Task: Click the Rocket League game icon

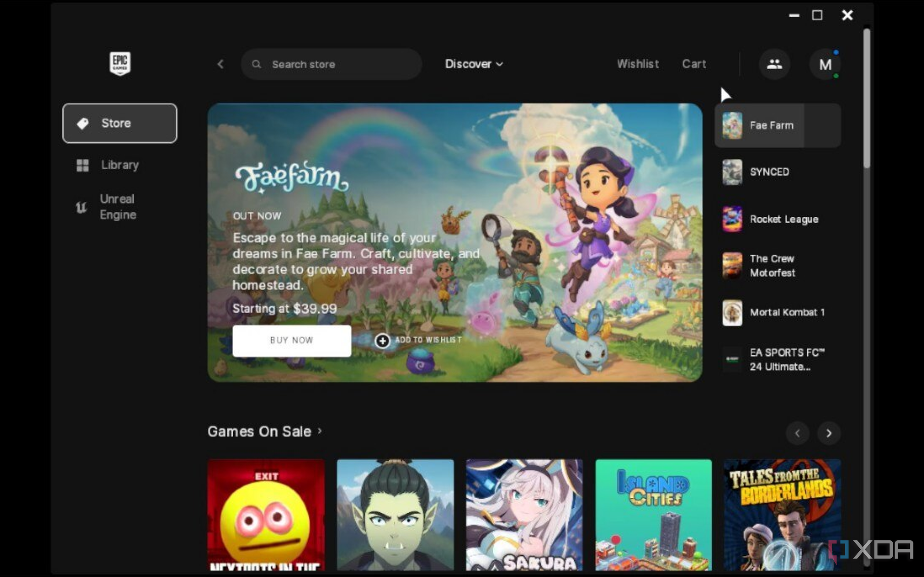Action: tap(731, 219)
